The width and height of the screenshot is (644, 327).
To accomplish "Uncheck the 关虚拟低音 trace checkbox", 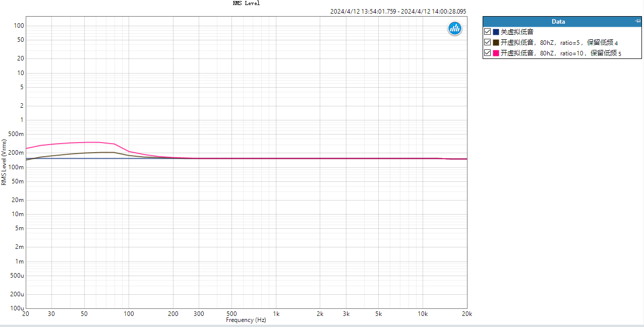I will [488, 32].
